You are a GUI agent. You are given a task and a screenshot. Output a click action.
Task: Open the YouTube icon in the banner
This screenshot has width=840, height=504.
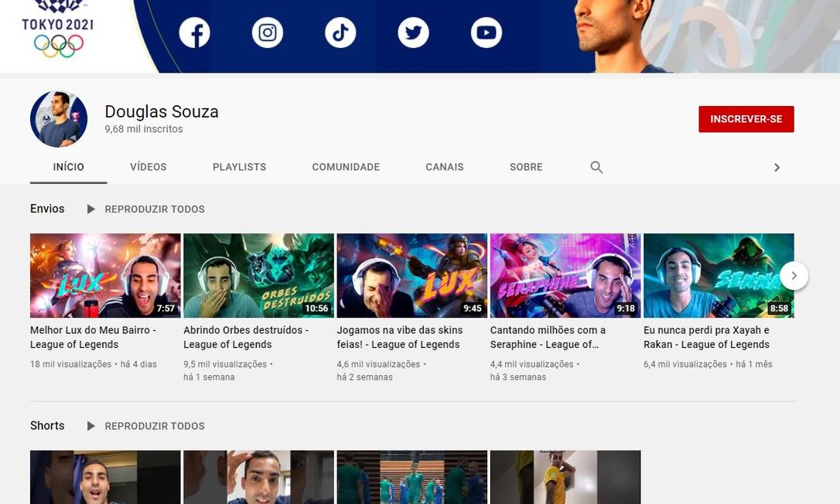pyautogui.click(x=486, y=32)
